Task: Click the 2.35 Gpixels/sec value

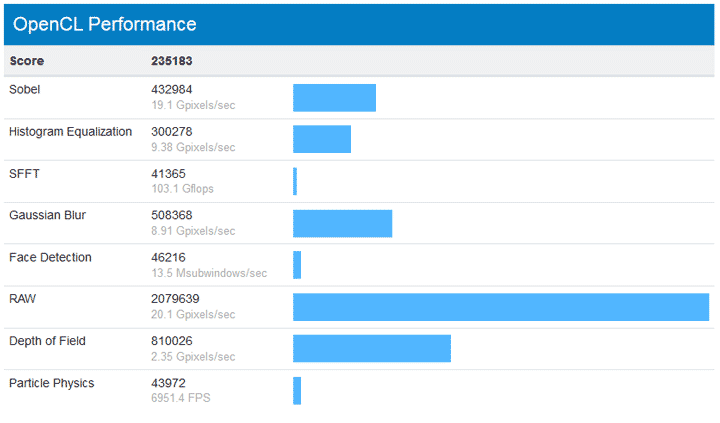Action: pos(193,357)
